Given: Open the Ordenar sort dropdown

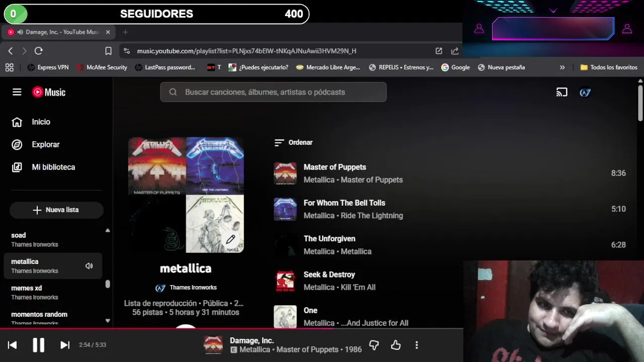Looking at the screenshot, I should pos(293,143).
